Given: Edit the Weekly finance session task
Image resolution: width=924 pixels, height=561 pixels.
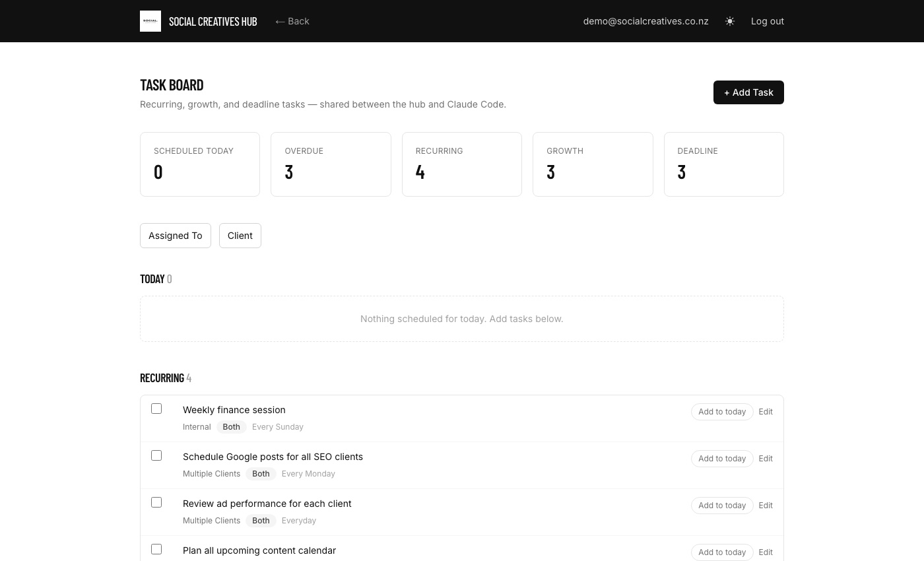Looking at the screenshot, I should pos(766,412).
